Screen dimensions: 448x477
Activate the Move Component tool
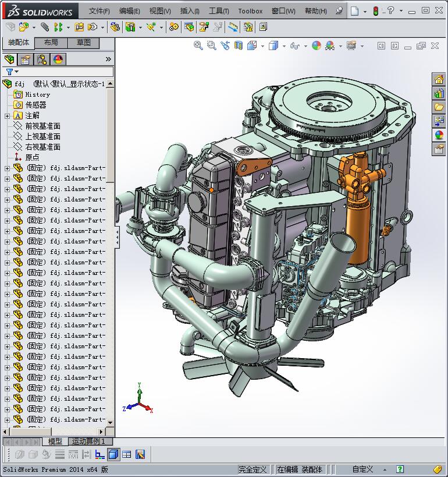(x=92, y=27)
